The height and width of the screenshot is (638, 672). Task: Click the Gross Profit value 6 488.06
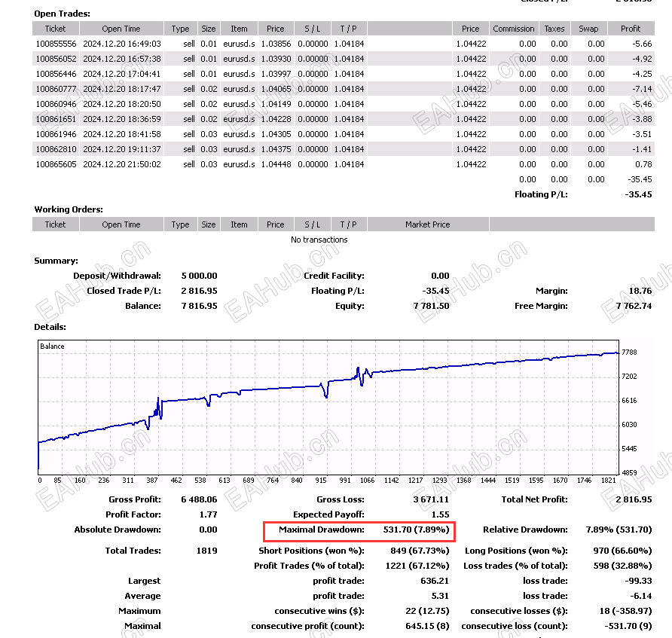tap(200, 499)
